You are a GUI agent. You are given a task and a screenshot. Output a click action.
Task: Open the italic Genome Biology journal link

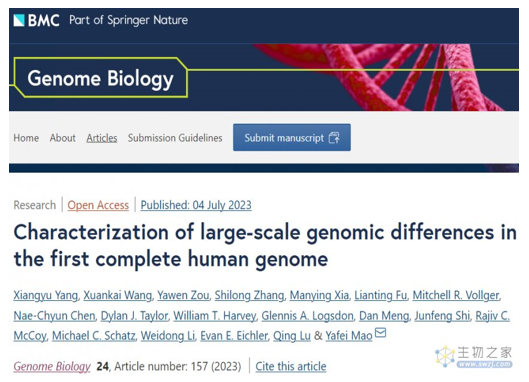point(52,366)
